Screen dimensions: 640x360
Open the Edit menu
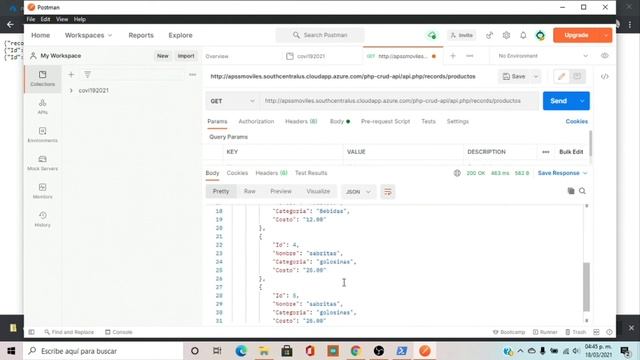tap(45, 19)
